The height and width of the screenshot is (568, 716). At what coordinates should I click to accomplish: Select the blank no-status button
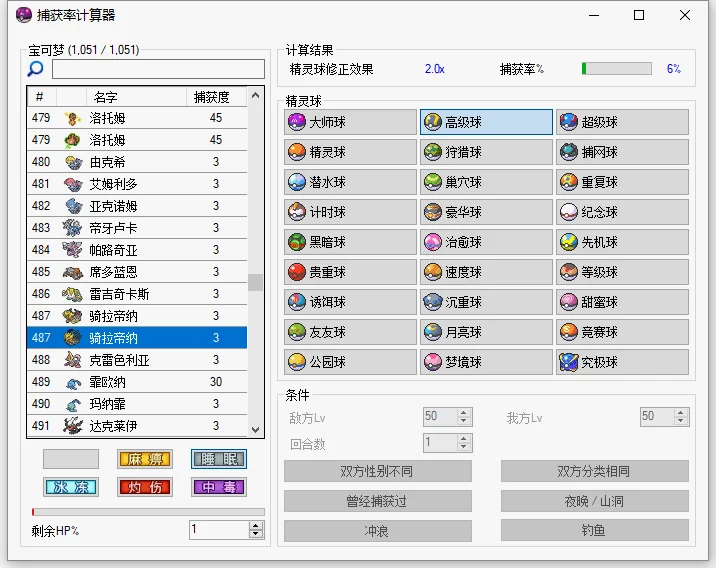71,459
